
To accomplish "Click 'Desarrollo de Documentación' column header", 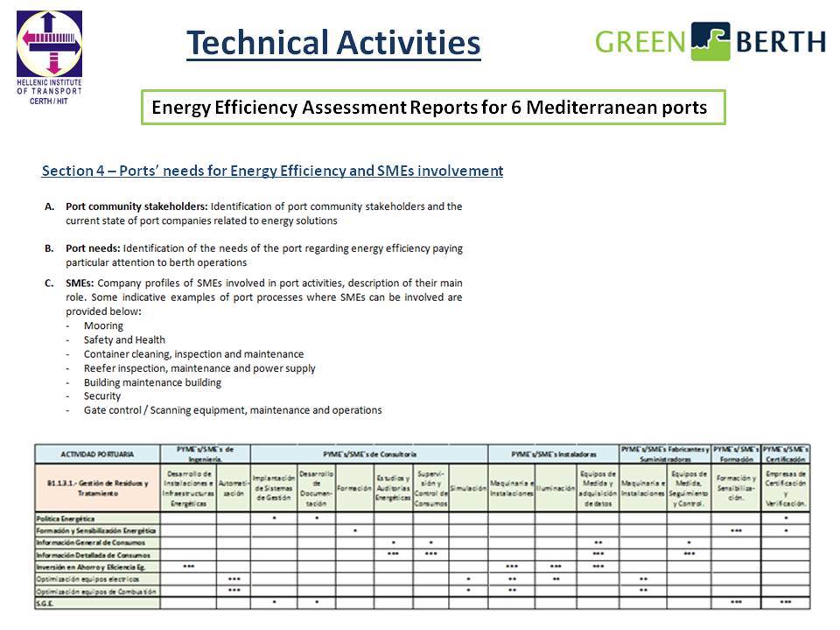I will pos(316,488).
